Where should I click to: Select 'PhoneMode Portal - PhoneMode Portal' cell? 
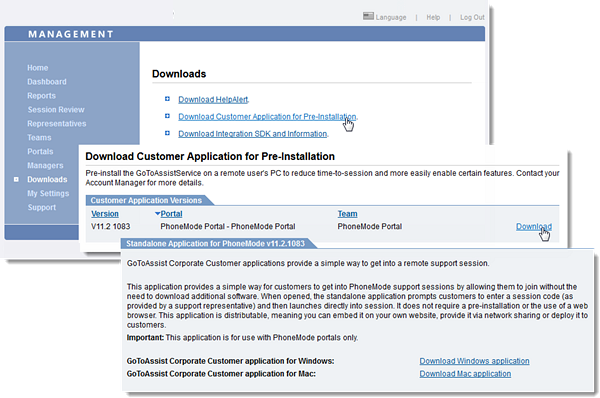point(228,227)
